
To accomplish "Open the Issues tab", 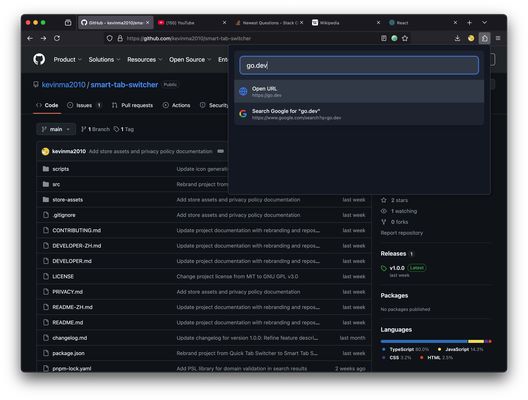I will [84, 105].
